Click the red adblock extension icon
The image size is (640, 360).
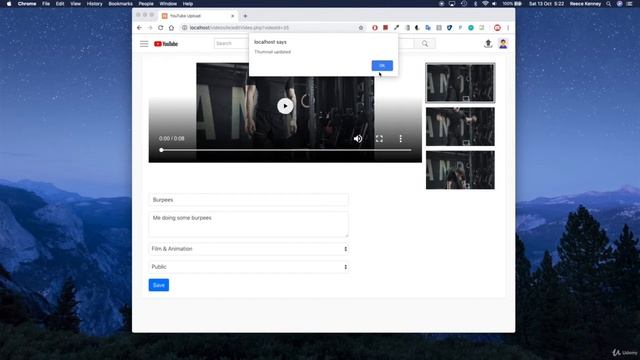(497, 28)
